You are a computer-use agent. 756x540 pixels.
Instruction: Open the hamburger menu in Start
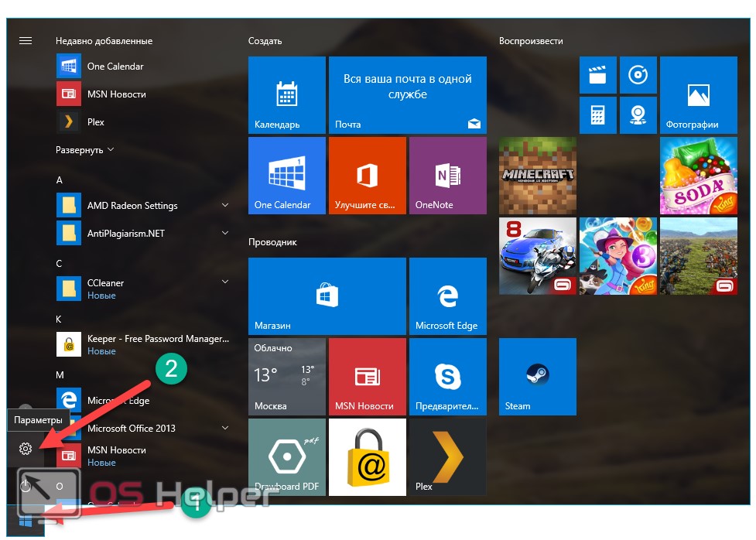tap(26, 41)
